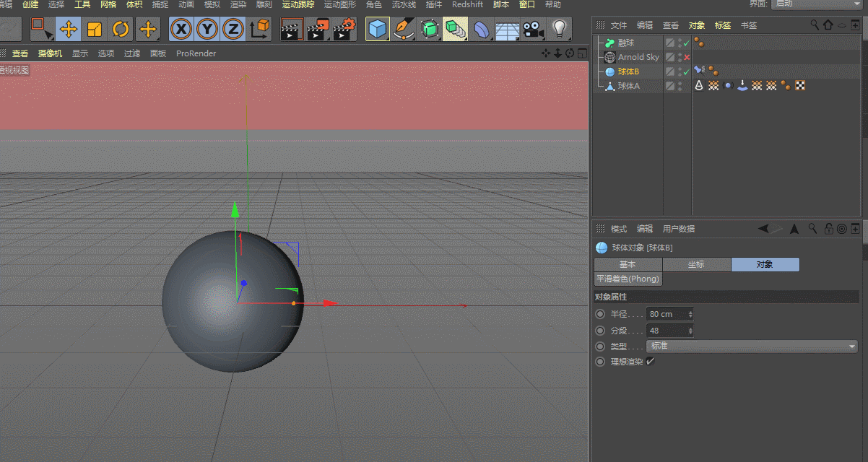The image size is (868, 462).
Task: Toggle layer square for Arnold Sky
Action: click(x=670, y=57)
